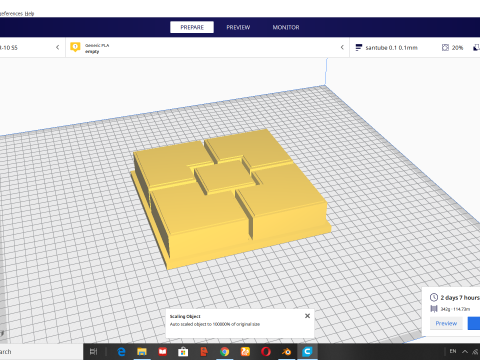The width and height of the screenshot is (480, 360).
Task: Launch Opera browser from the taskbar
Action: coord(266,351)
